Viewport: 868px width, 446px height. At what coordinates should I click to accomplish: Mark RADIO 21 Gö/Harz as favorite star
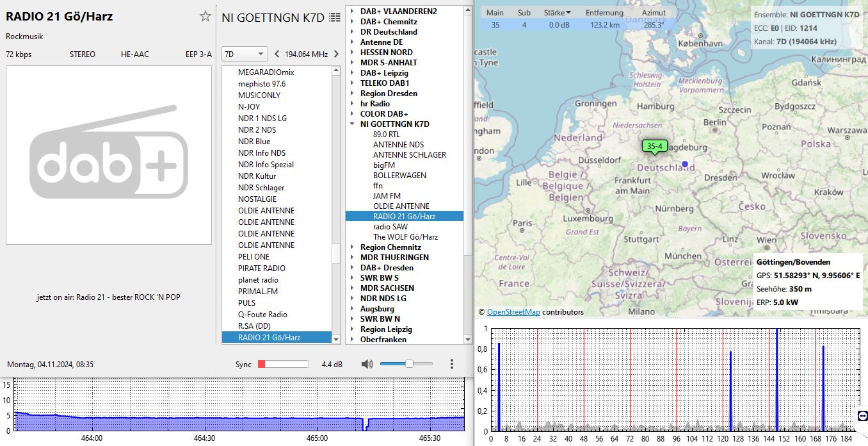point(205,17)
